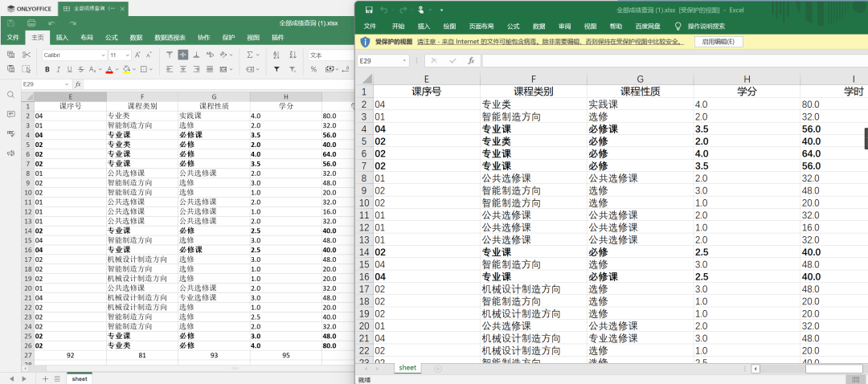Switch to 数据透视表 tab in ONLYOFFICE
This screenshot has height=384, width=868.
170,38
